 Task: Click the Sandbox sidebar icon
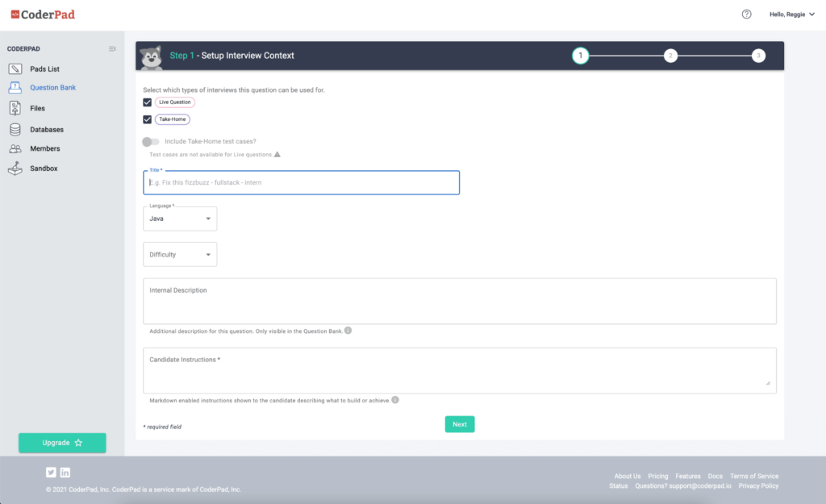point(15,169)
